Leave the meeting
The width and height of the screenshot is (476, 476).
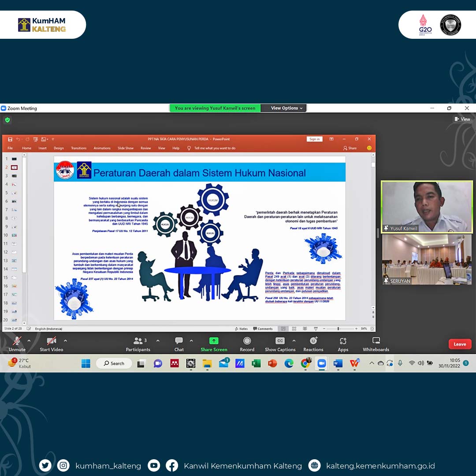pyautogui.click(x=460, y=344)
